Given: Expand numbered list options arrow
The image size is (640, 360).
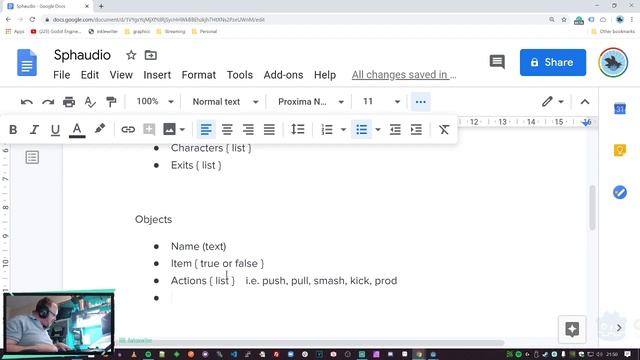Looking at the screenshot, I should coord(343,130).
